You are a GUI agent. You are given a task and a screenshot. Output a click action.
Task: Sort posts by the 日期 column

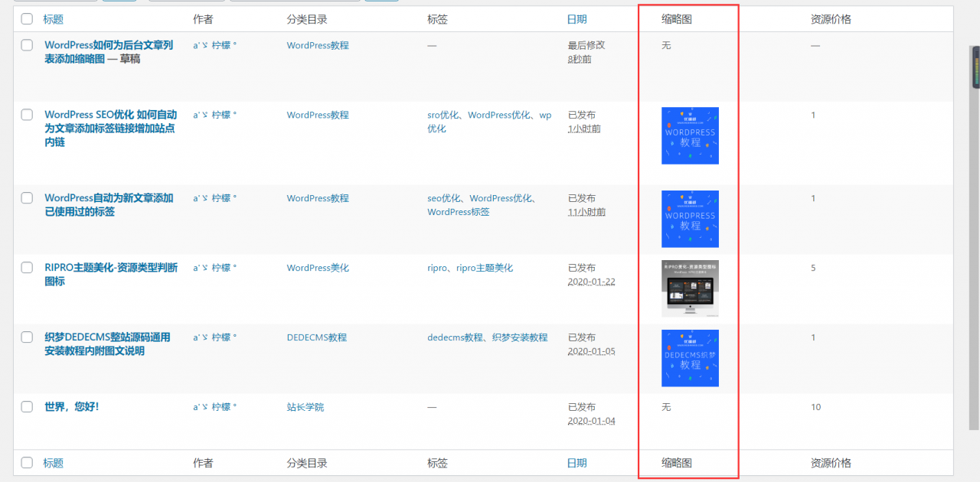tap(577, 18)
